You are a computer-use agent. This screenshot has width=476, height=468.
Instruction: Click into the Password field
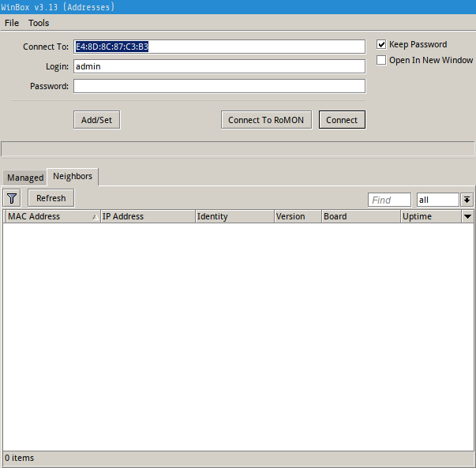tap(219, 86)
